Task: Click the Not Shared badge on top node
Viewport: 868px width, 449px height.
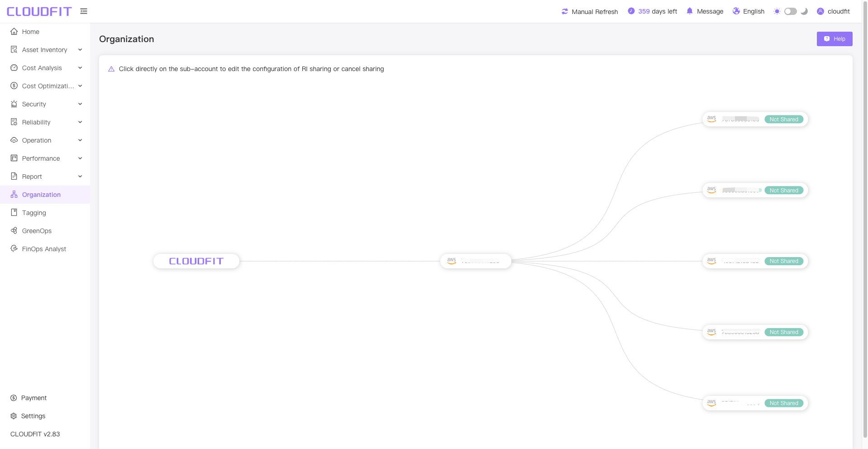Action: pyautogui.click(x=784, y=119)
